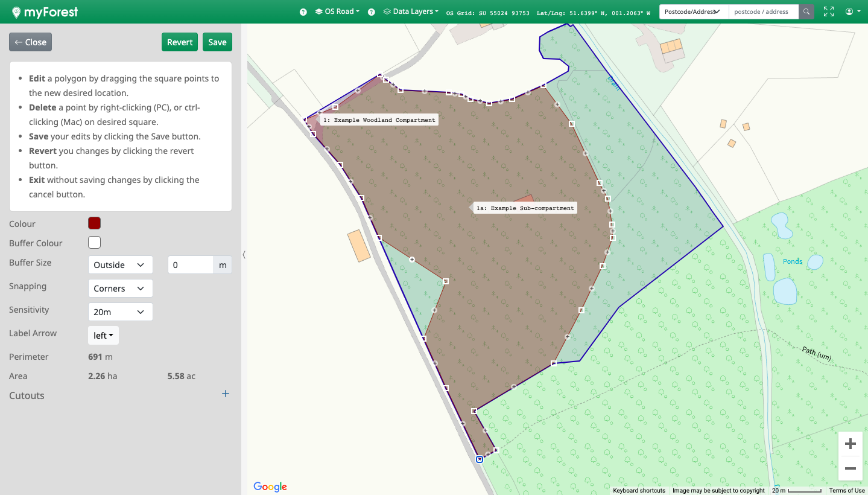Click the Revert button
This screenshot has height=495, width=868.
pos(180,42)
